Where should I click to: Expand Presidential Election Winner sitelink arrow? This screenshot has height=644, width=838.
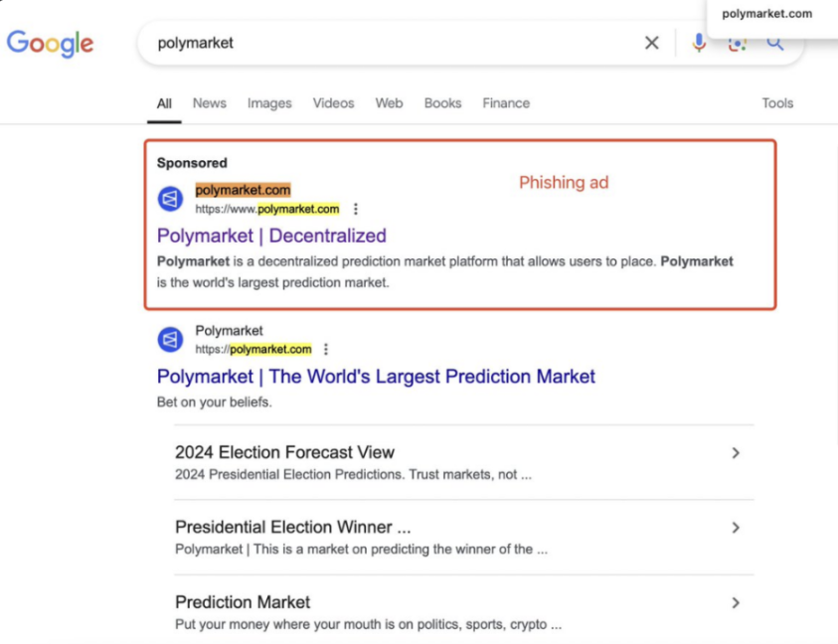pyautogui.click(x=736, y=528)
